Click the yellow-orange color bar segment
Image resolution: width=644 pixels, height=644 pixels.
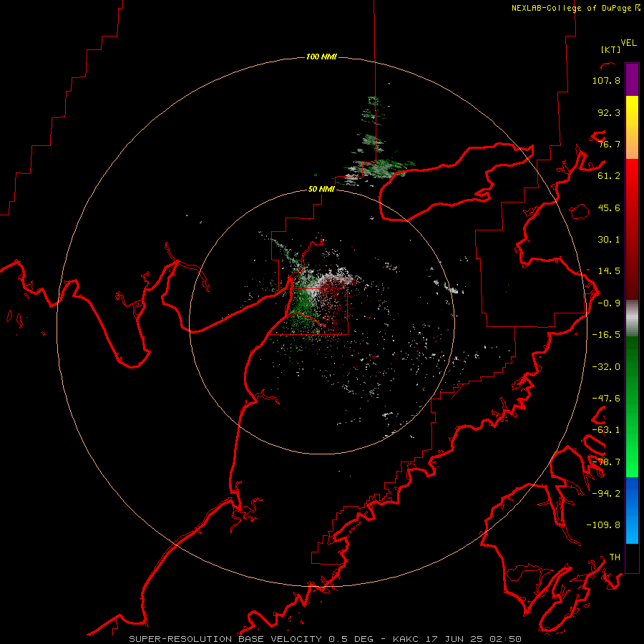(x=632, y=127)
